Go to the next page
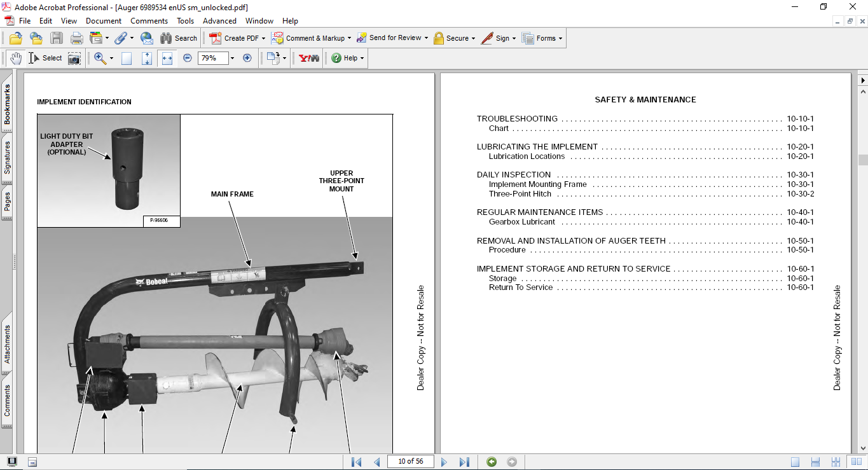The image size is (868, 470). point(444,462)
